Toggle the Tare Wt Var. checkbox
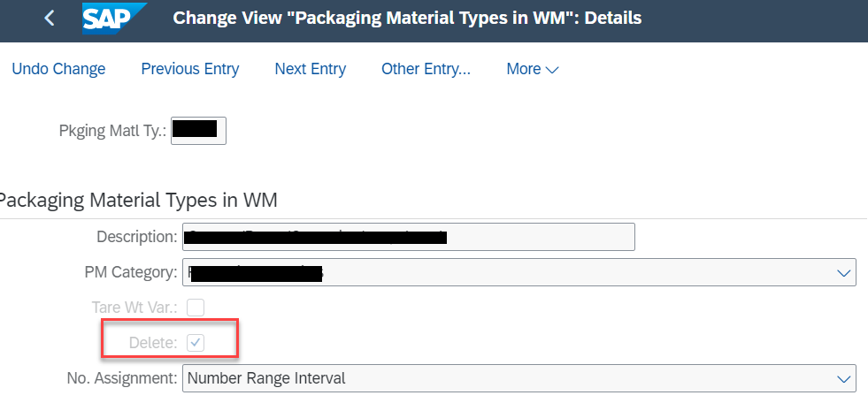This screenshot has width=868, height=403. pyautogui.click(x=196, y=308)
